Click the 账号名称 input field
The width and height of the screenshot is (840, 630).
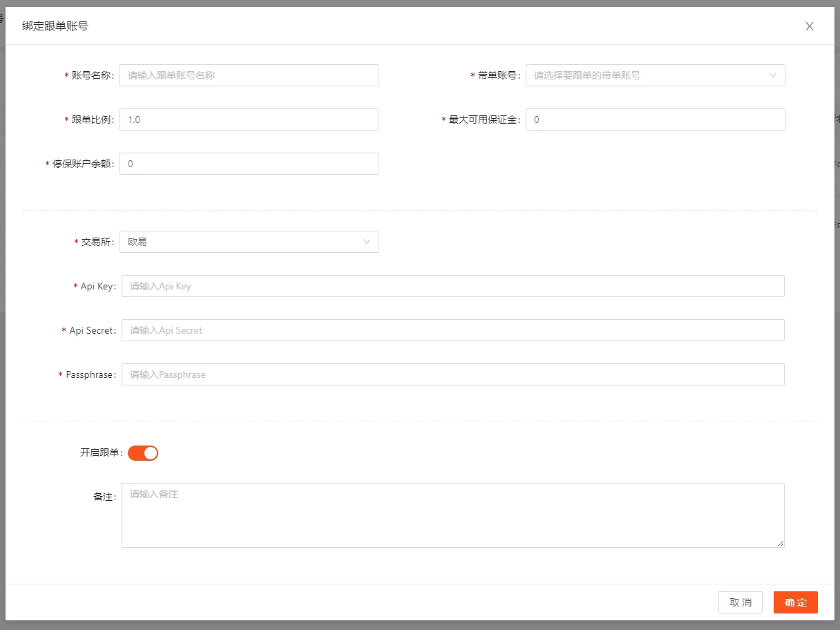[249, 75]
